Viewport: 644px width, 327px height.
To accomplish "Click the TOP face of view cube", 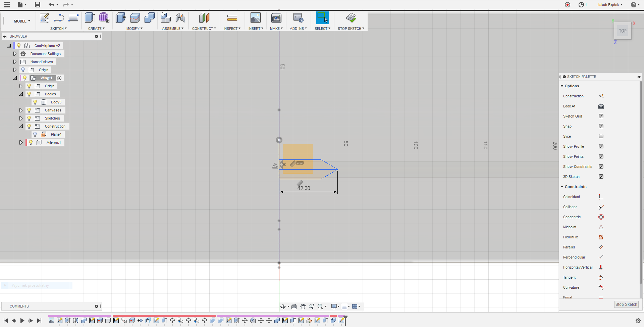I will click(x=623, y=31).
